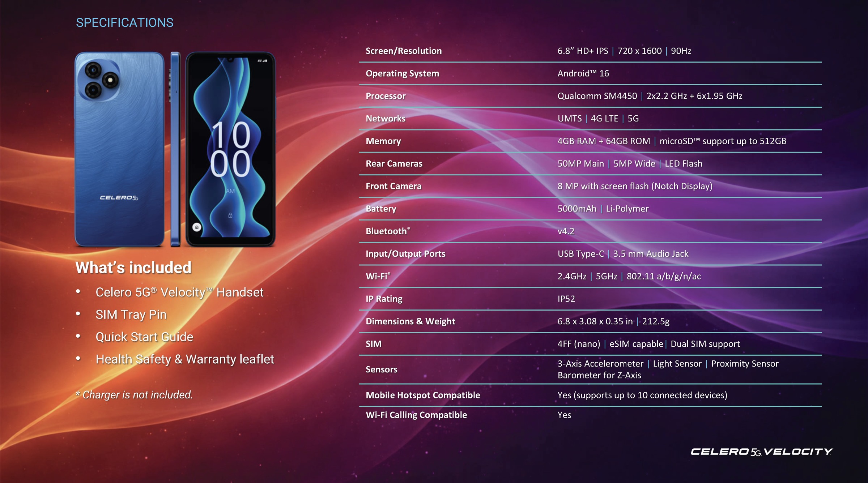This screenshot has height=483, width=868.
Task: Click "Celero 5G Velocity Handset" bullet
Action: click(x=179, y=292)
